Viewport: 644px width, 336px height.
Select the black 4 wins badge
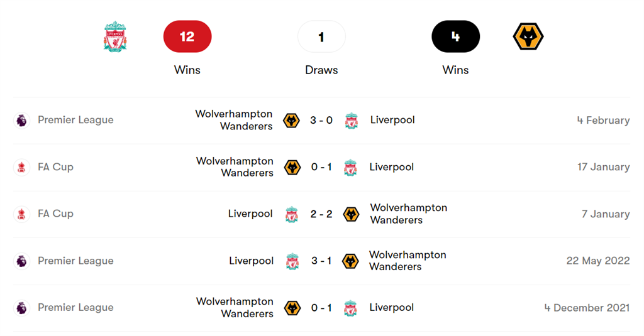coord(455,36)
